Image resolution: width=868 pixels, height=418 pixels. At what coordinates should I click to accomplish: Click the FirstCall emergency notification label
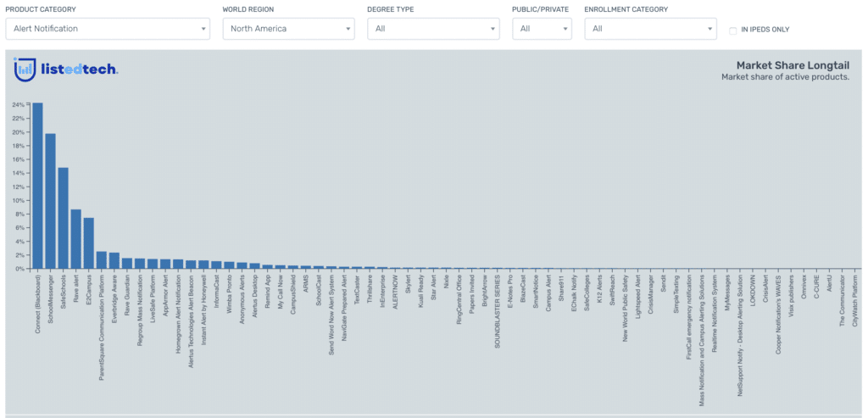[x=688, y=316]
